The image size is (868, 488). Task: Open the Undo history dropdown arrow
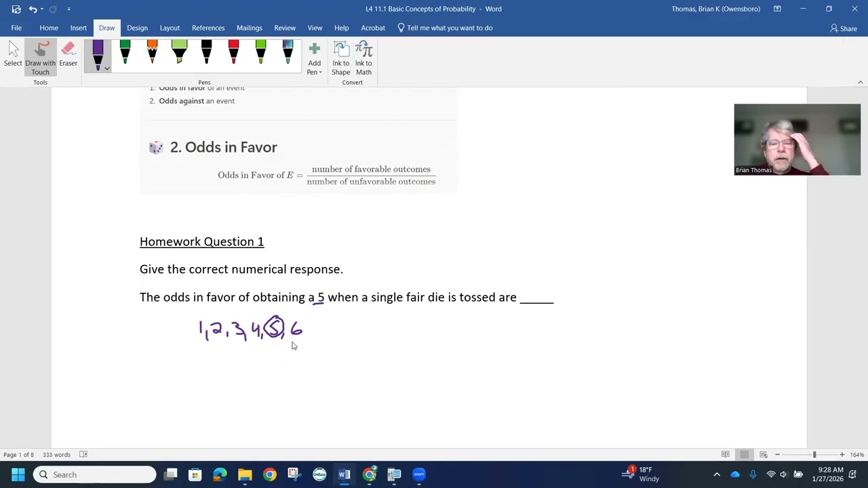point(42,9)
